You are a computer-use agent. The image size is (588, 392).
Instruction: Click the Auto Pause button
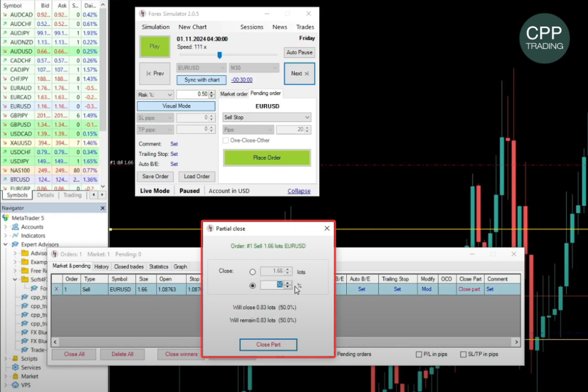click(299, 52)
